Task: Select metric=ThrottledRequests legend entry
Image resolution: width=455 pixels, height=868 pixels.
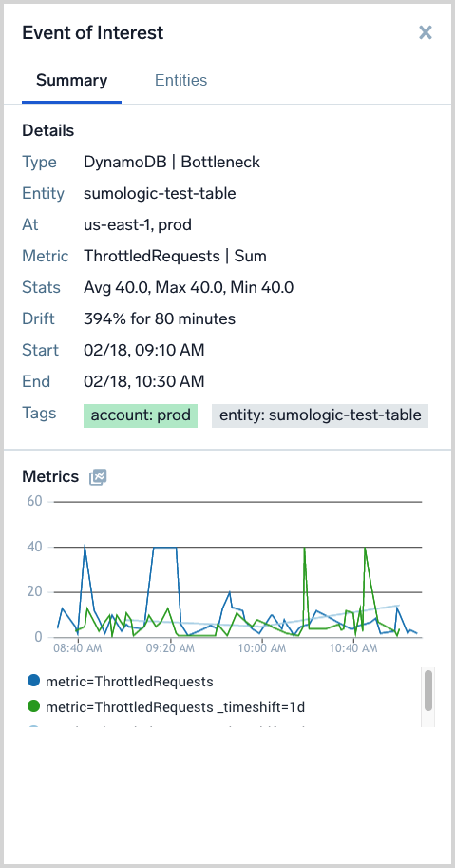Action: 129,681
